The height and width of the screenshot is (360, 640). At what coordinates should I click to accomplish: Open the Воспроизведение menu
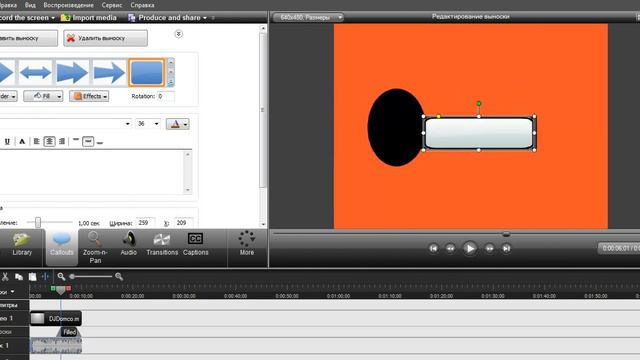click(x=69, y=5)
